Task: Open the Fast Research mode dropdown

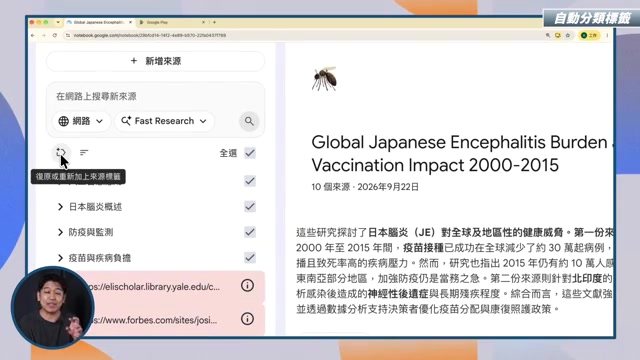Action: coord(164,121)
